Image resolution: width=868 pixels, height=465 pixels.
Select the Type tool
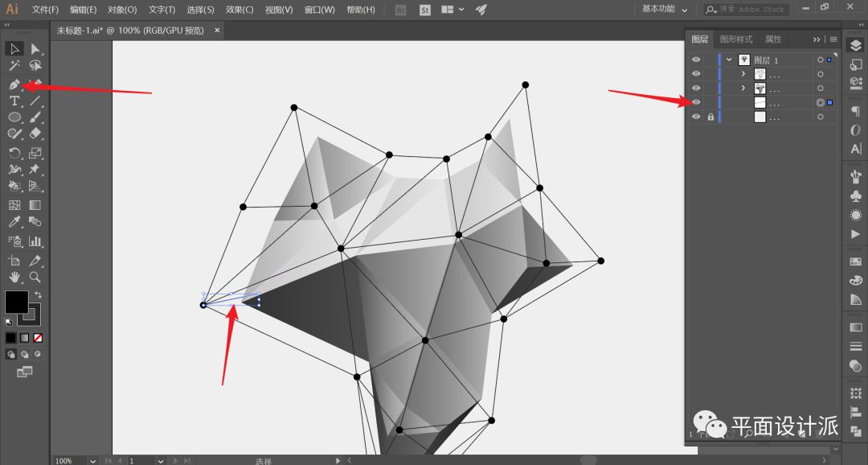click(x=14, y=101)
